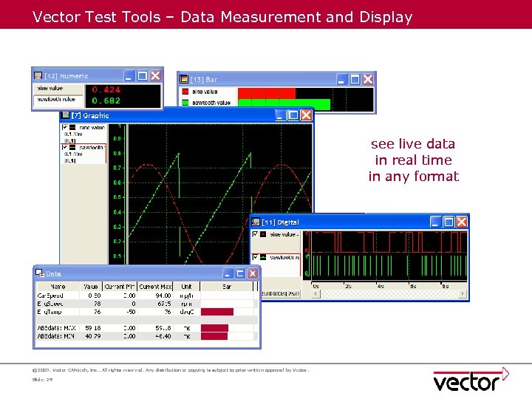Toggle sine value checkbox in Digital window
The height and width of the screenshot is (399, 532).
(256, 234)
